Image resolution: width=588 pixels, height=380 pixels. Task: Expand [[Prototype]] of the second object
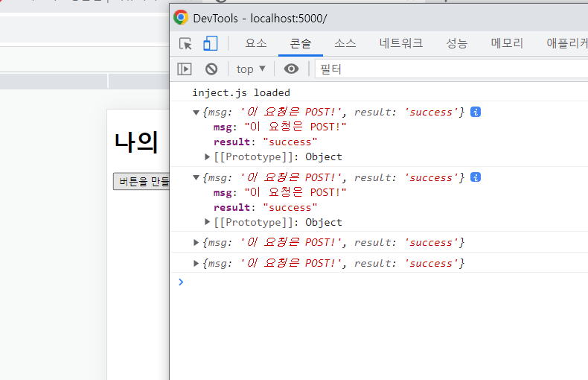(207, 222)
